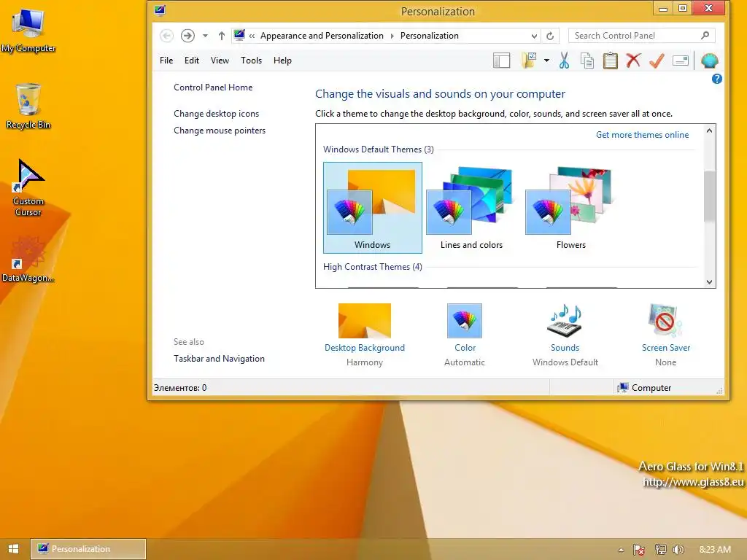The image size is (747, 560).
Task: Click the Cut scissors icon
Action: [x=564, y=61]
